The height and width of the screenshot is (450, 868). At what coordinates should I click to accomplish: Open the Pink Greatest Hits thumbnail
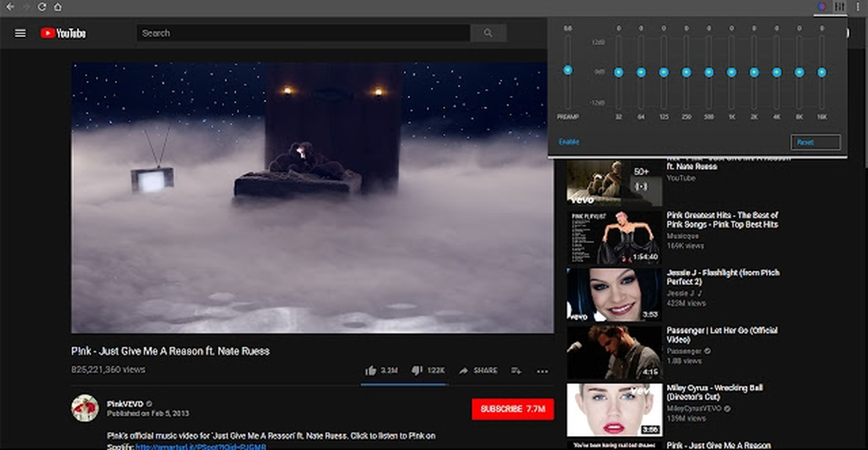614,237
